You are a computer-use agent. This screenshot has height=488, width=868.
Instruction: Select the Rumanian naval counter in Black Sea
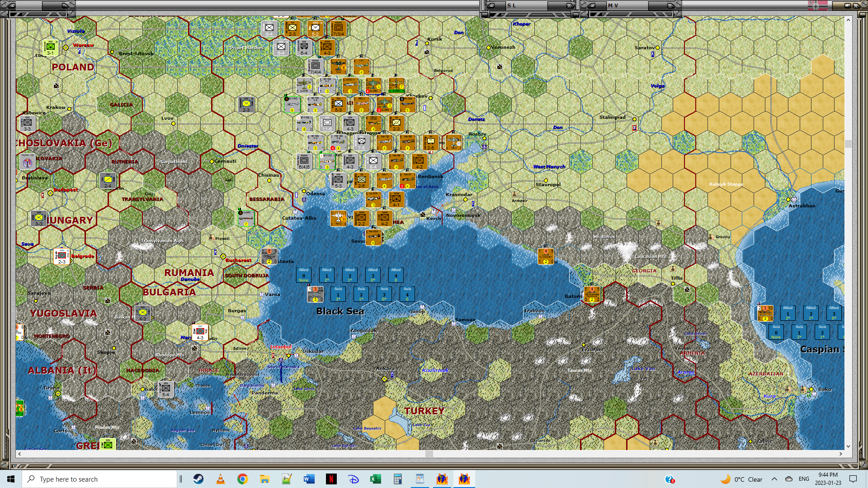click(315, 294)
